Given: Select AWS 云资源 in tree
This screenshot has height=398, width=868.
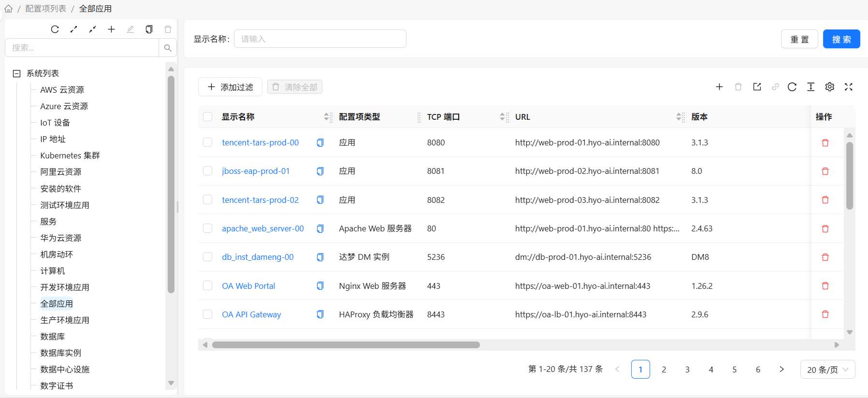Looking at the screenshot, I should click(x=62, y=90).
